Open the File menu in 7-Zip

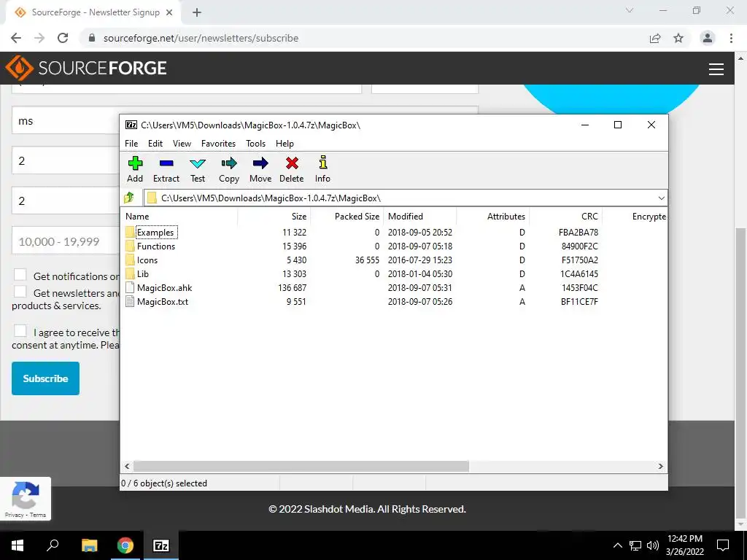pyautogui.click(x=131, y=144)
